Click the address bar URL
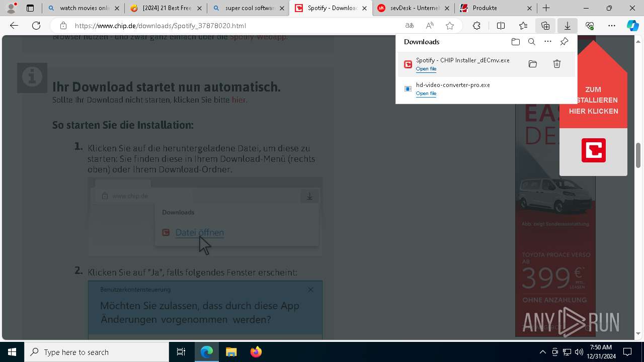 coord(160,26)
